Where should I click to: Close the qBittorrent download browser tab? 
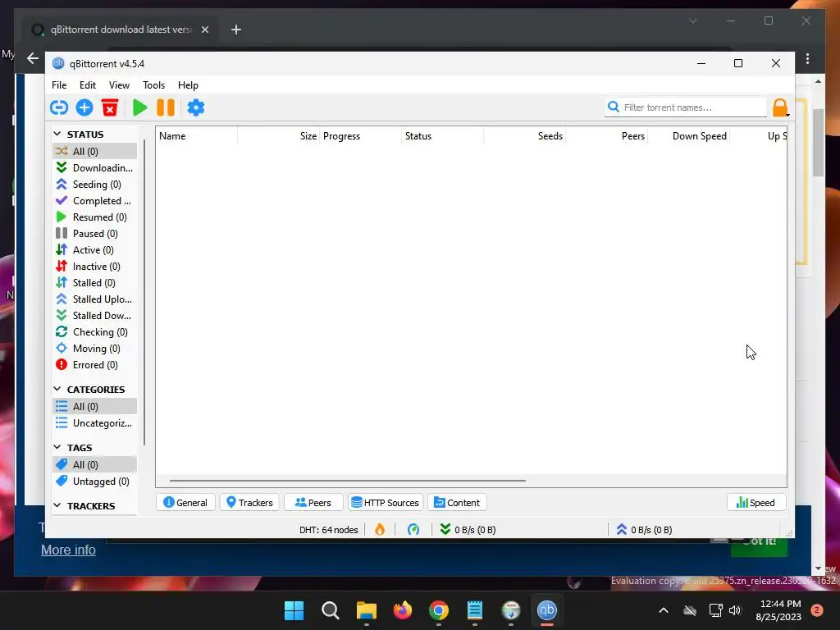click(204, 30)
